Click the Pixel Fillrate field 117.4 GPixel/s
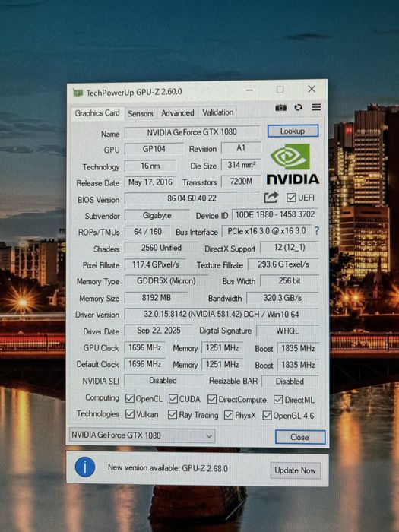 tap(155, 264)
